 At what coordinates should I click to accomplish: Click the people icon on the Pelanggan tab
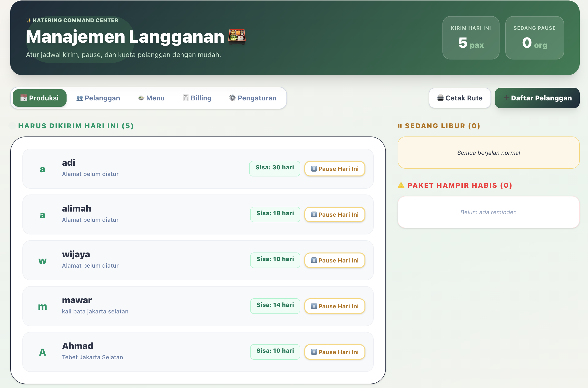pyautogui.click(x=79, y=98)
